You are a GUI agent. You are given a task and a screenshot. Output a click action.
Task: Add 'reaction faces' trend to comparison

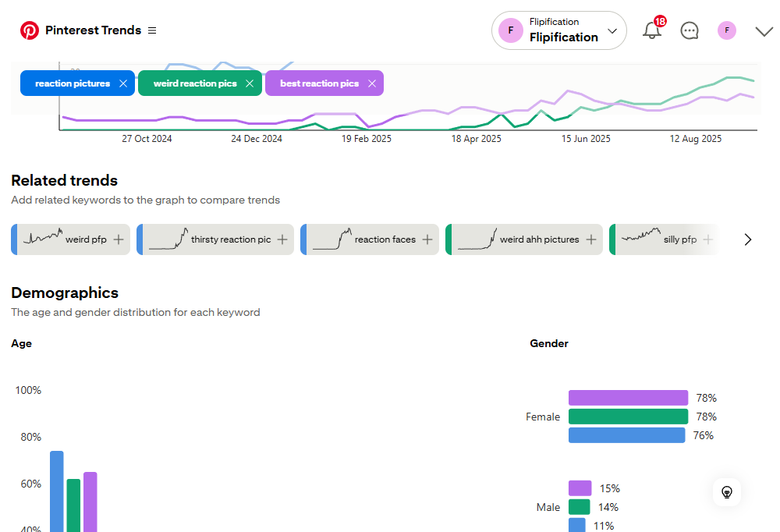[427, 239]
